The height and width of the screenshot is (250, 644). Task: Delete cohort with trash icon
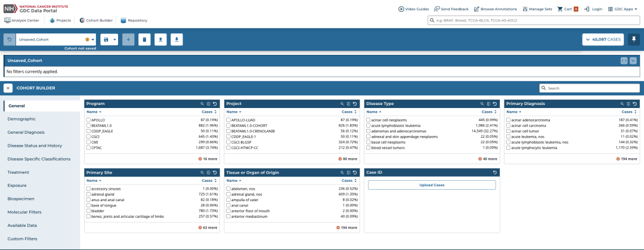(x=144, y=39)
